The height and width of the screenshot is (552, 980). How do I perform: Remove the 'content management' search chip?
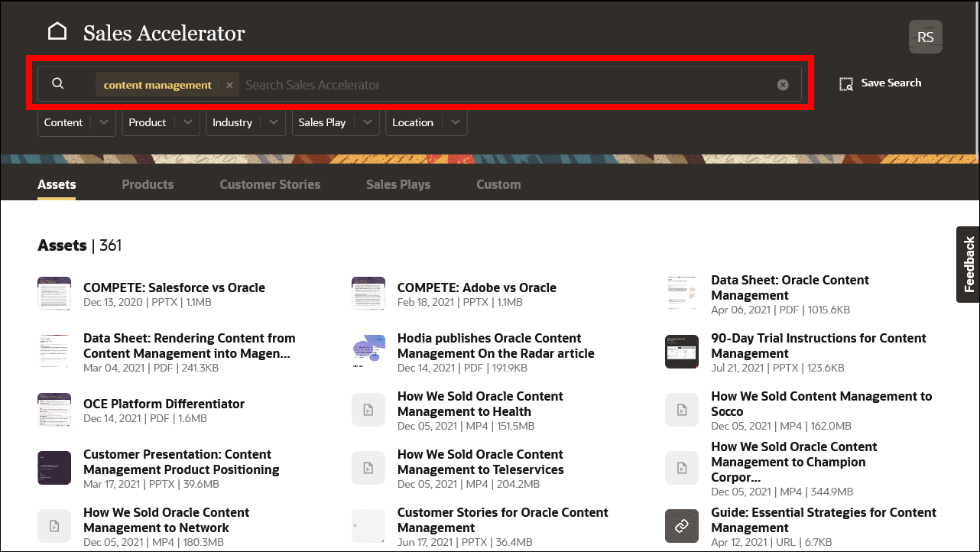click(229, 84)
